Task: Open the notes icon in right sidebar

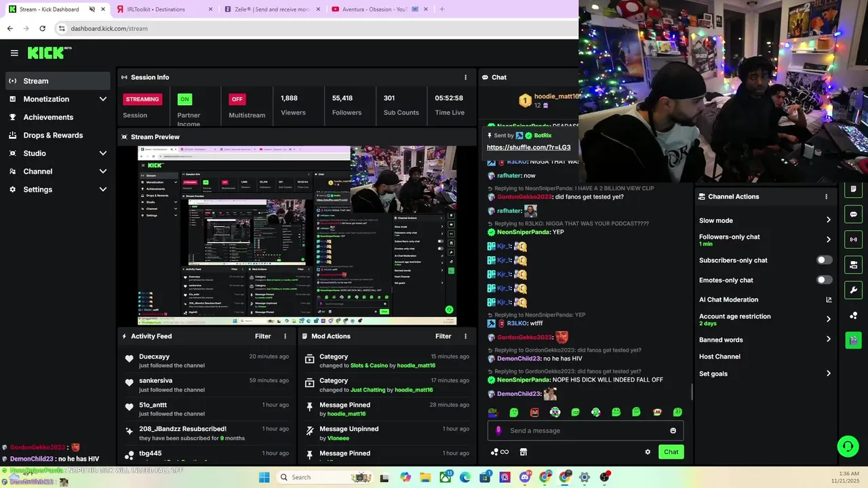Action: coord(853,189)
